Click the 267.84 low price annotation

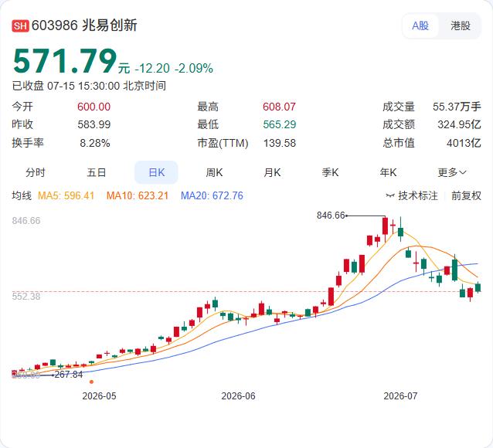pos(69,375)
